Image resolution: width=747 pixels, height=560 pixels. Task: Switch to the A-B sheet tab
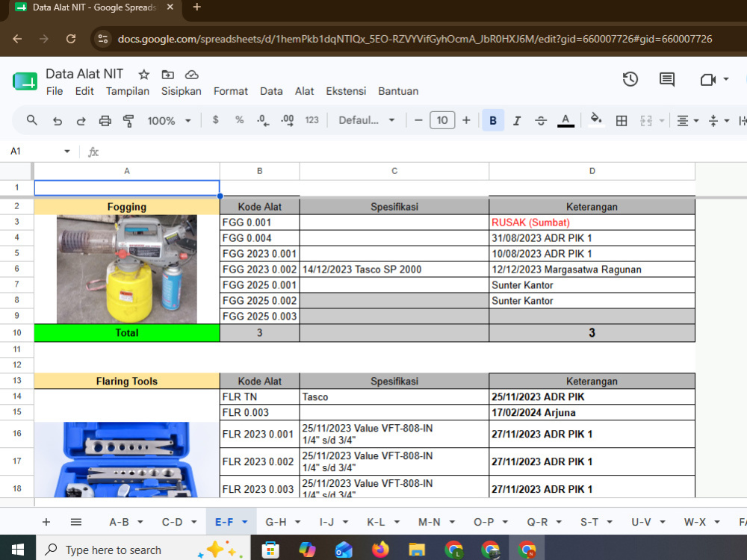pos(119,522)
